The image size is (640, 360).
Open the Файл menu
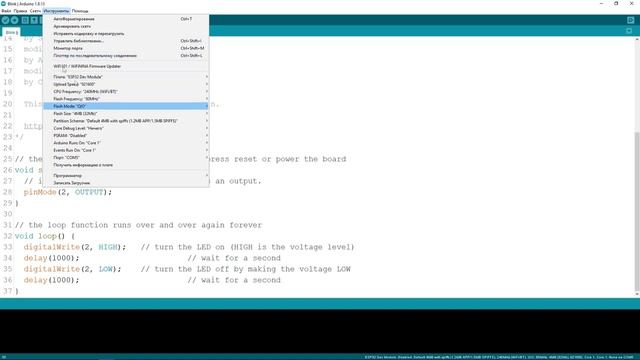[6, 11]
